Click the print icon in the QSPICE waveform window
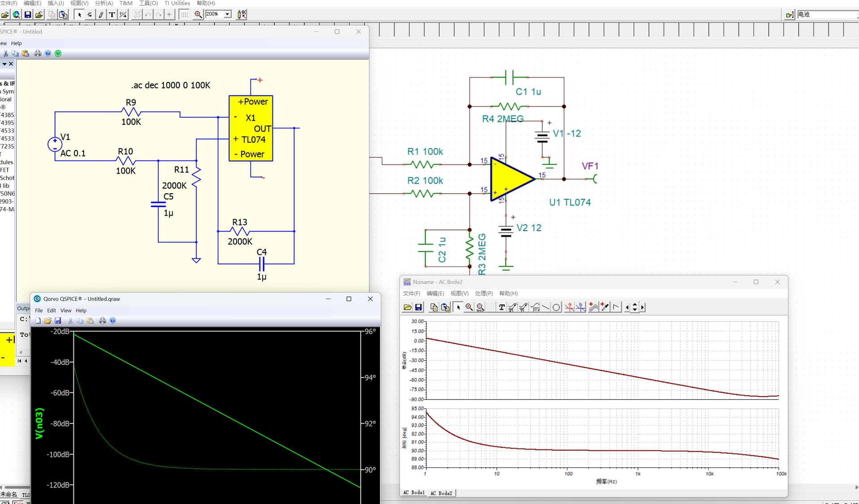Screen dimensions: 859x504 pos(102,321)
